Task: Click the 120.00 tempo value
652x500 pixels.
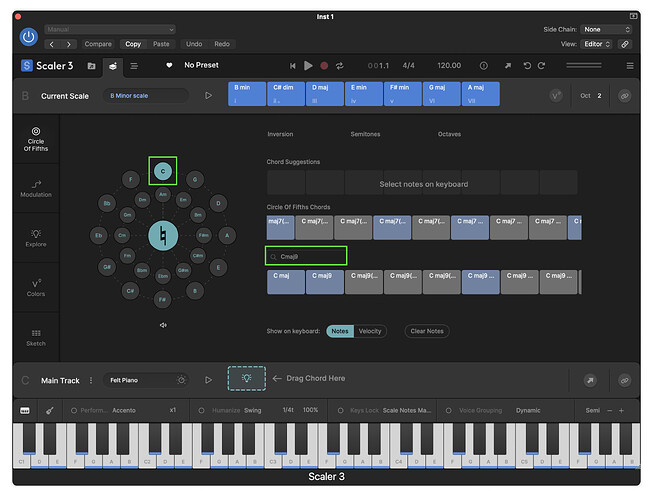Action: (x=449, y=66)
